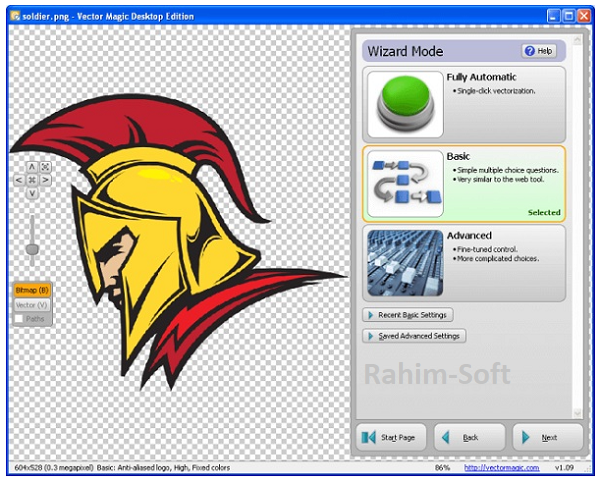
Task: Click the center view icon in navigation pad
Action: tap(32, 180)
